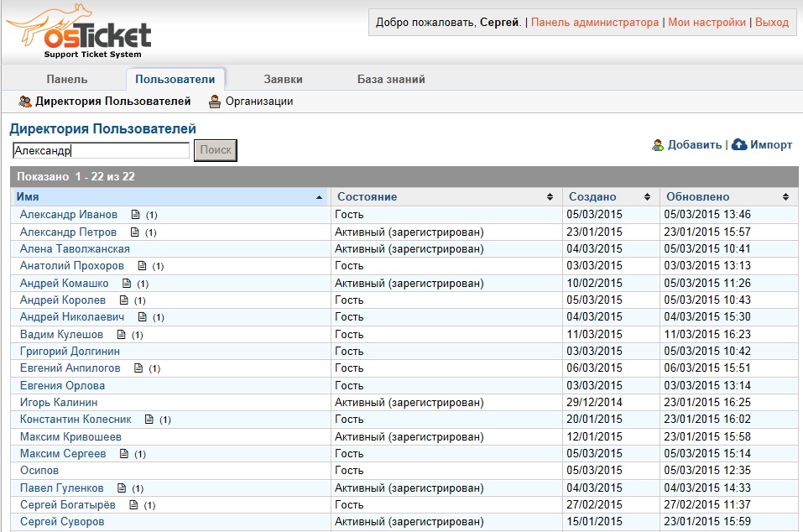Open user Григорий Долгинин
The height and width of the screenshot is (532, 803).
pos(70,352)
